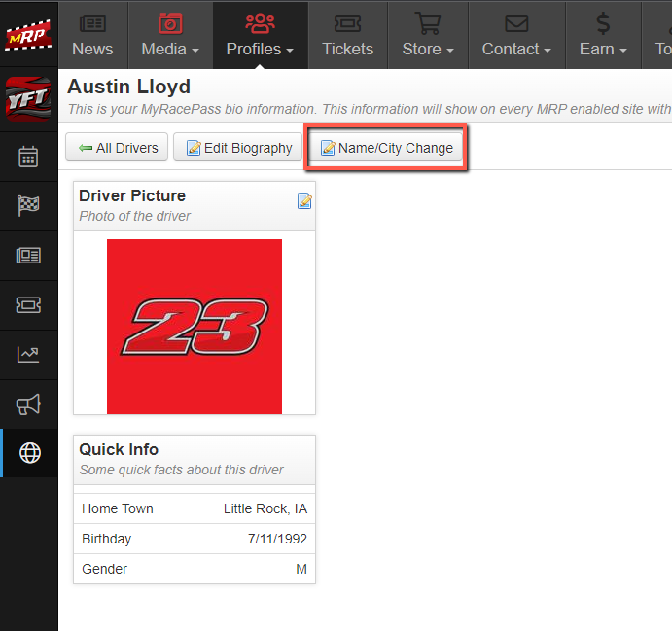This screenshot has width=672, height=631.
Task: Select the checkered flag sidebar icon
Action: pos(28,206)
